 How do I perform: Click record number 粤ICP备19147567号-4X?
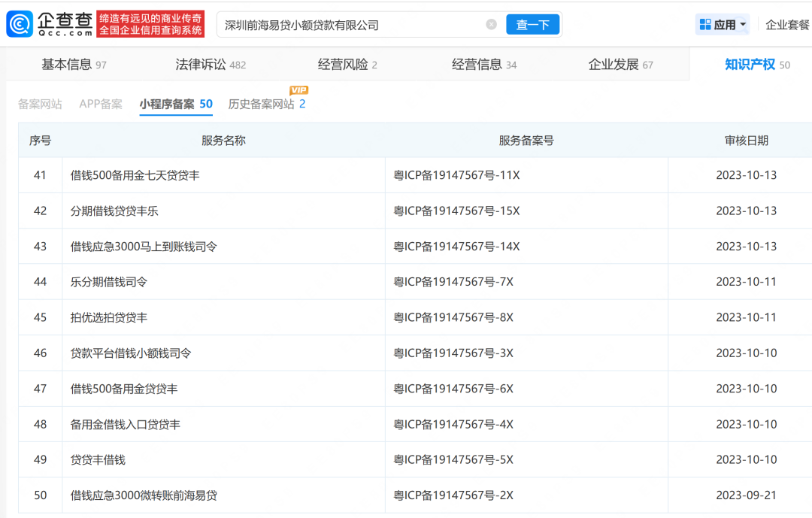click(453, 425)
